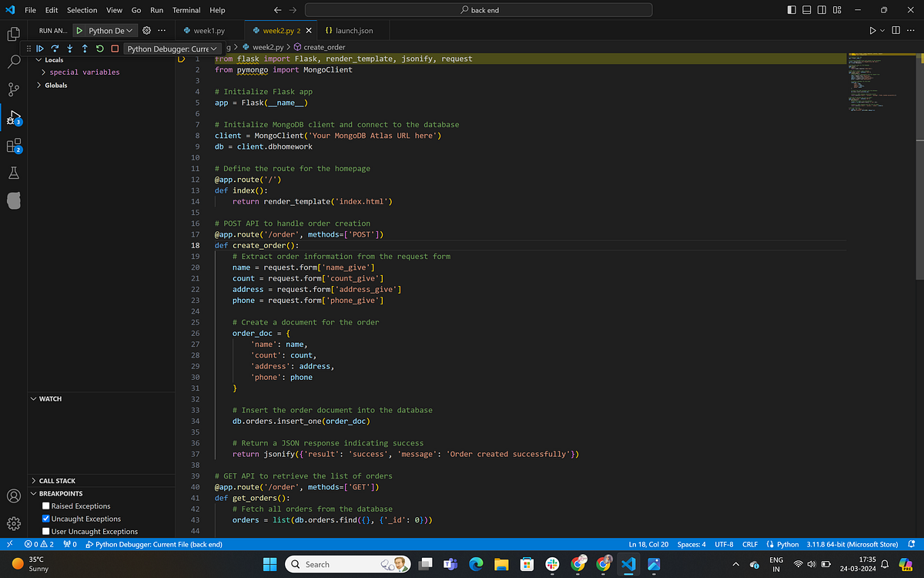This screenshot has height=578, width=924.
Task: Enable the Raised Exceptions breakpoint
Action: (x=44, y=506)
